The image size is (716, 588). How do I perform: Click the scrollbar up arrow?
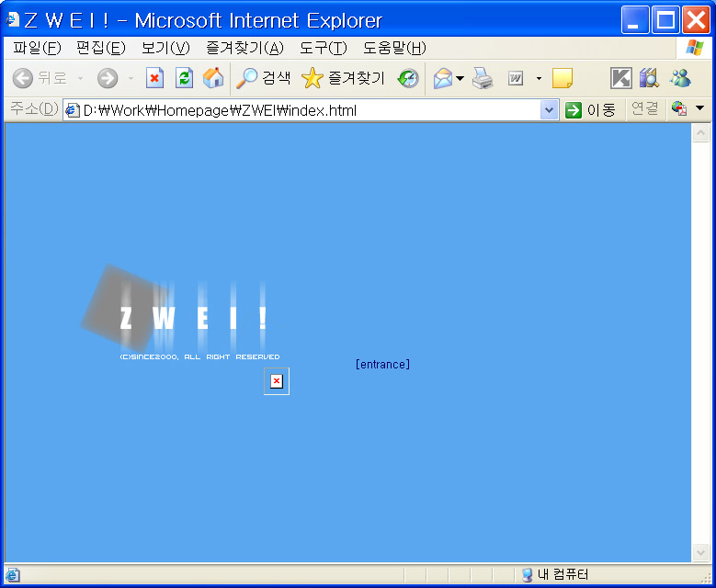[x=701, y=133]
